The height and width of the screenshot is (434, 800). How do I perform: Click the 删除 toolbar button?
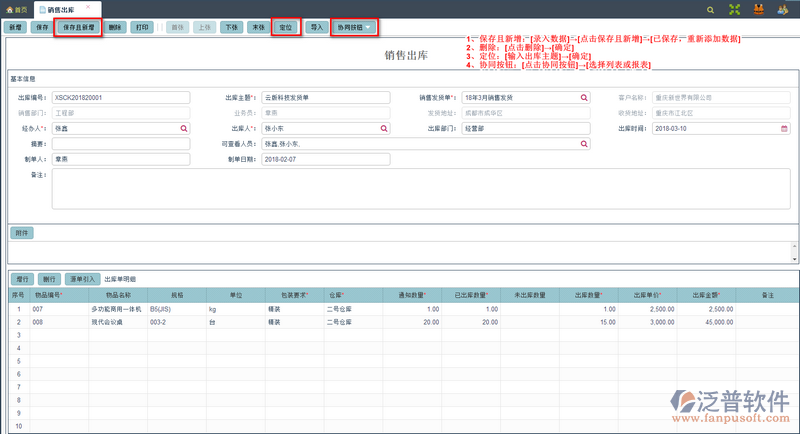(x=115, y=28)
